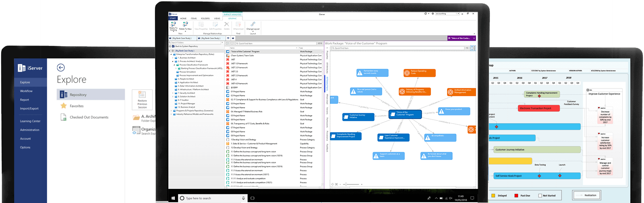Collapse the 2. Process Architect/ Analyst folder
Screen dimensions: 644x203
[x=174, y=61]
